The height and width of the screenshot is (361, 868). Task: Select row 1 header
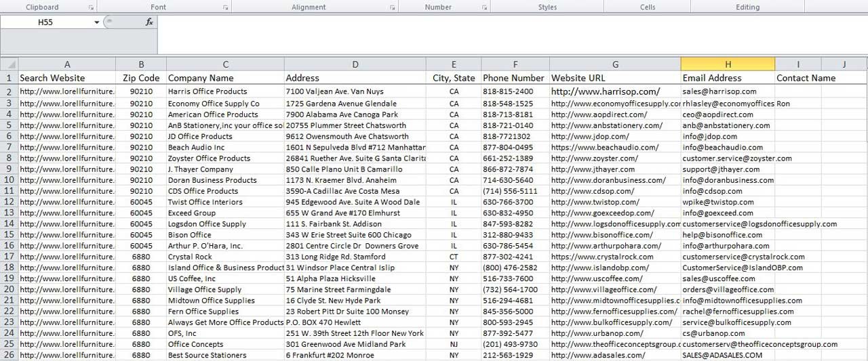[9, 78]
